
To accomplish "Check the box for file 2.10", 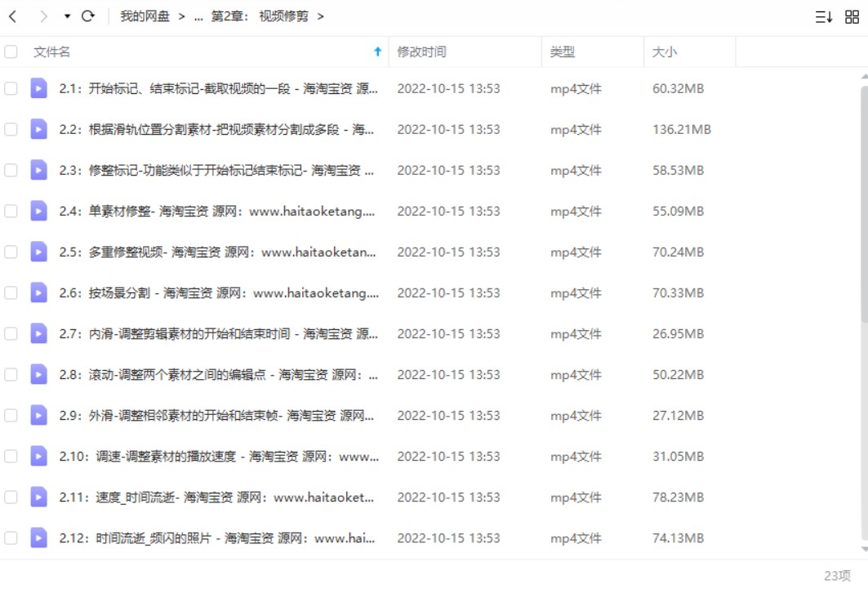I will (x=11, y=456).
